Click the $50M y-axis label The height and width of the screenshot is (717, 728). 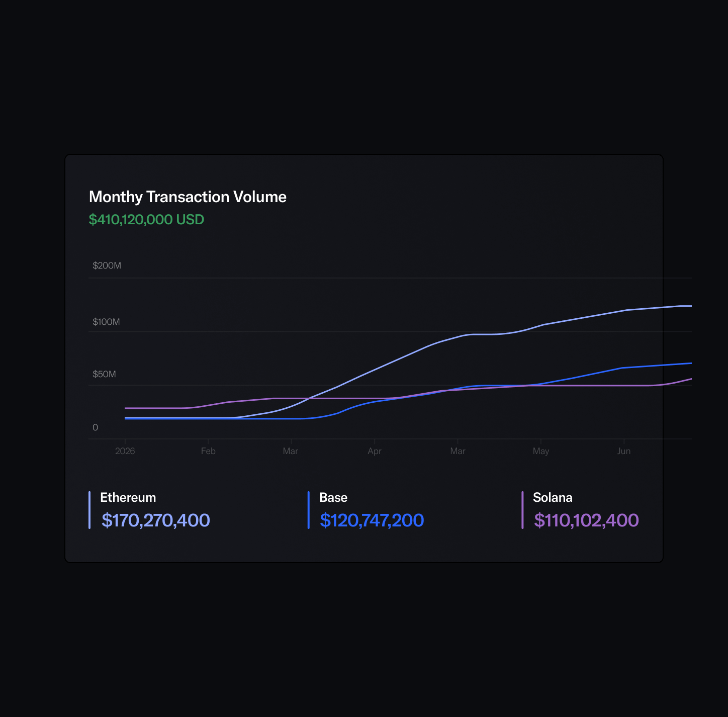pos(104,374)
